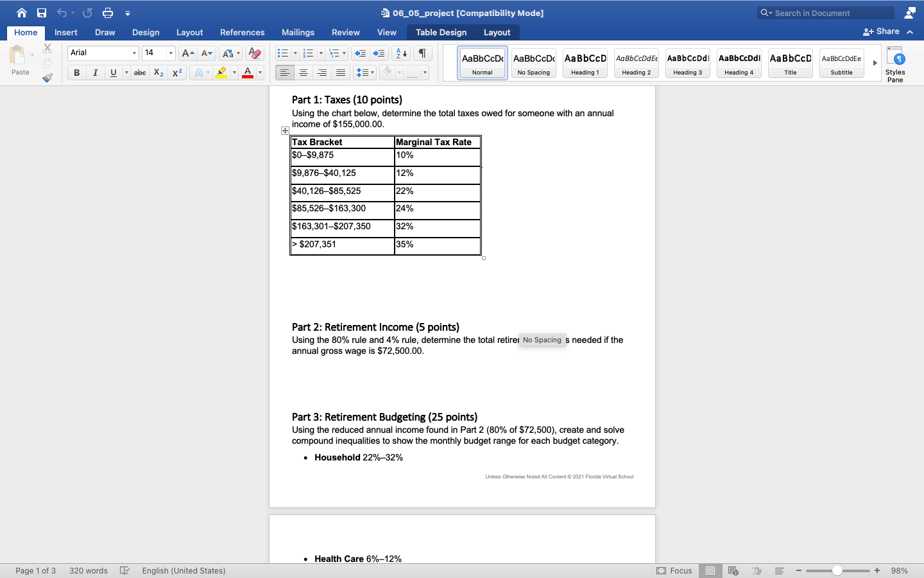
Task: Print the document via printer icon
Action: [108, 13]
